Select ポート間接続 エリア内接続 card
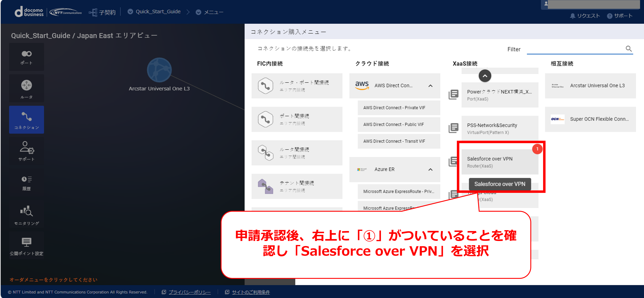 [x=297, y=119]
